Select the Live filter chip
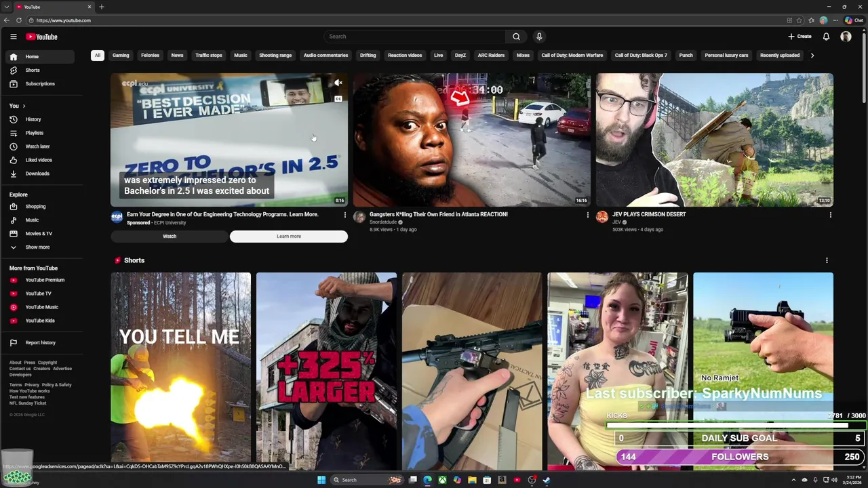This screenshot has width=868, height=488. coord(439,56)
